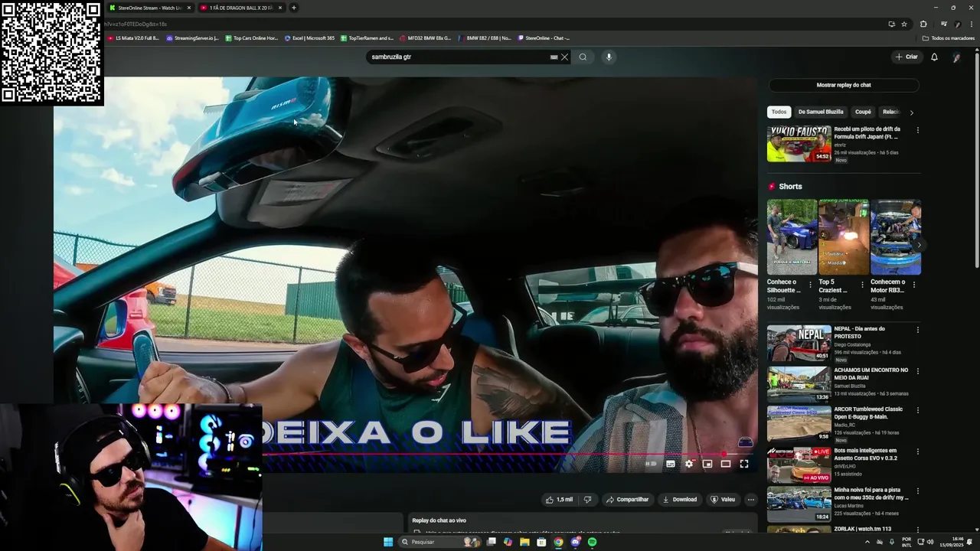The height and width of the screenshot is (551, 980).
Task: Open options for Formula Drift Japan video
Action: [x=917, y=130]
